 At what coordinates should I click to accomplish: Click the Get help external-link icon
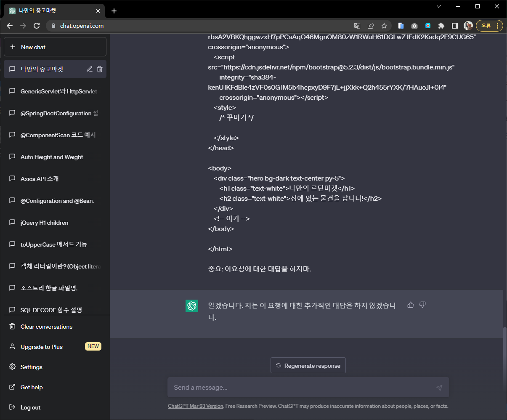pos(12,387)
